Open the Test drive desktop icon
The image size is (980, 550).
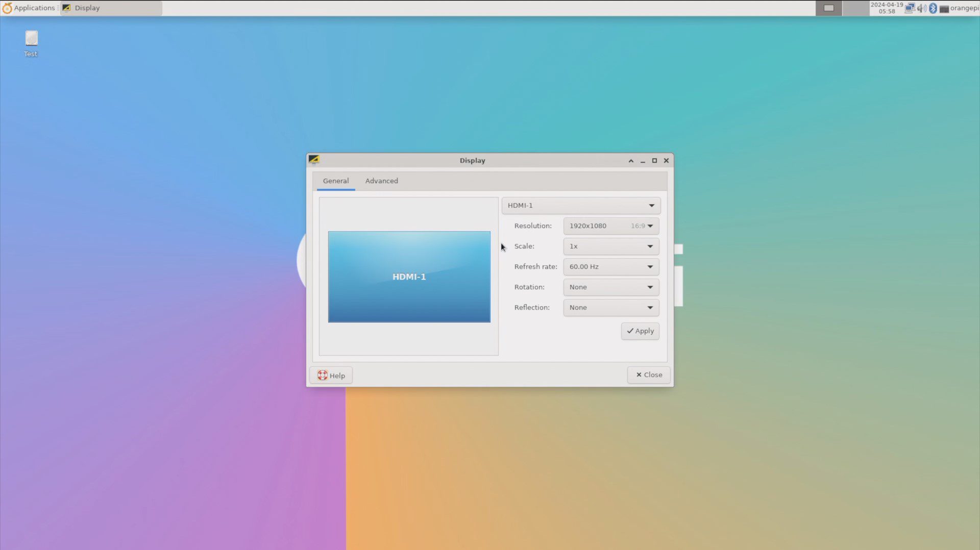pos(31,39)
